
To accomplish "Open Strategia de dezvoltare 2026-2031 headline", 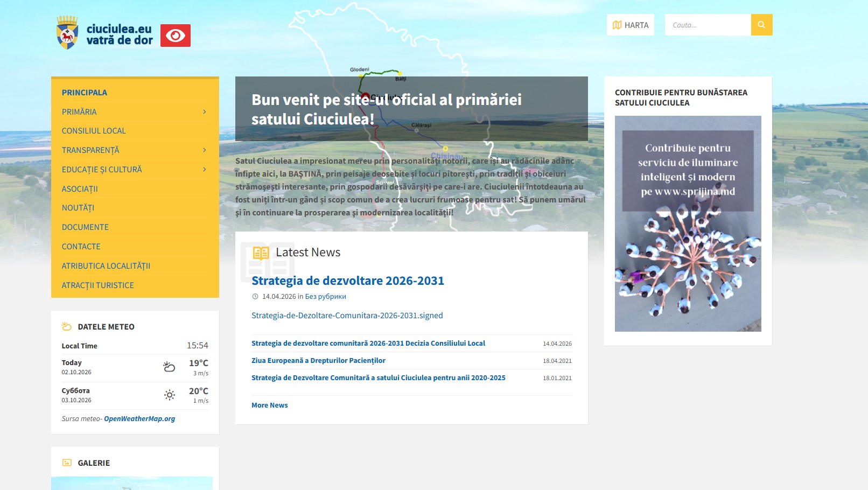I will pos(348,281).
